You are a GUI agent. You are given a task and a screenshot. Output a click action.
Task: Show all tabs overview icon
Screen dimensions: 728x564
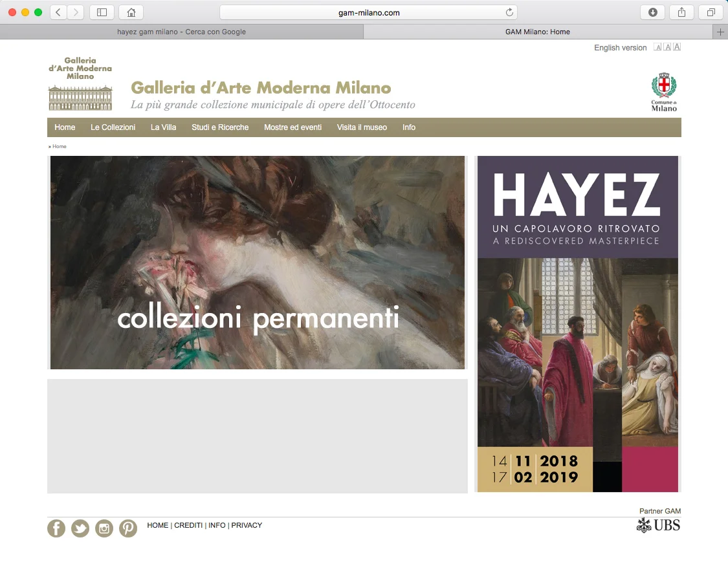pos(711,12)
